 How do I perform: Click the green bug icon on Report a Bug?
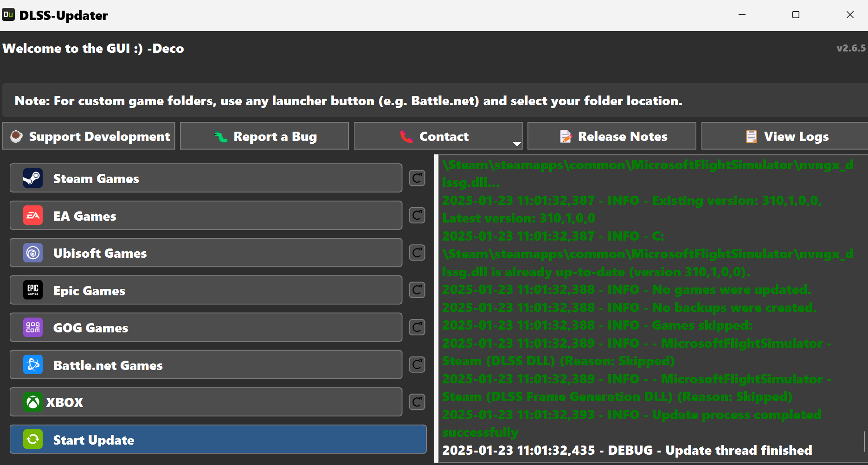click(x=221, y=136)
